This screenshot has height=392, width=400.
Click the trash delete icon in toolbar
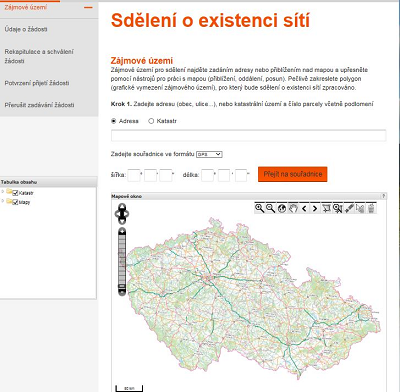tap(371, 208)
